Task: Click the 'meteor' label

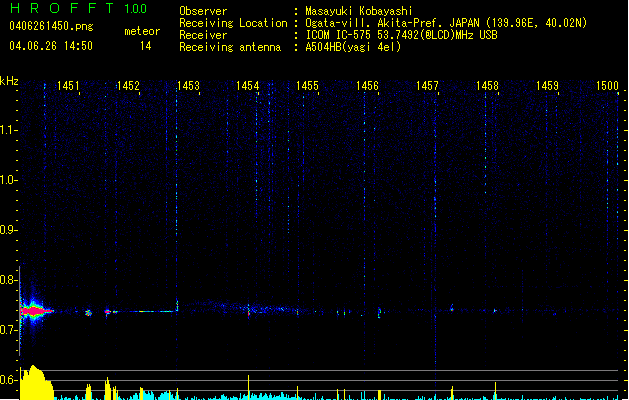Action: pos(142,31)
